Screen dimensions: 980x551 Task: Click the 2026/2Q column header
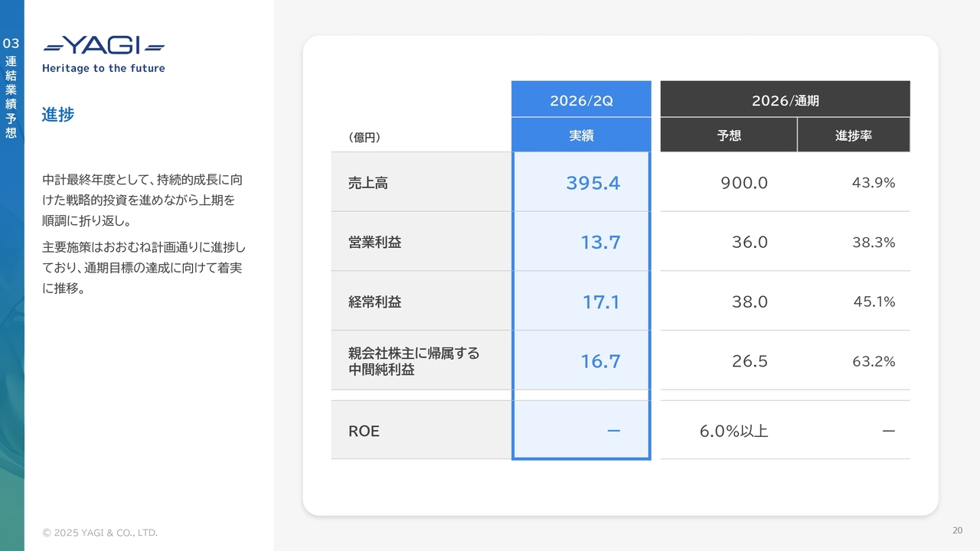(581, 100)
